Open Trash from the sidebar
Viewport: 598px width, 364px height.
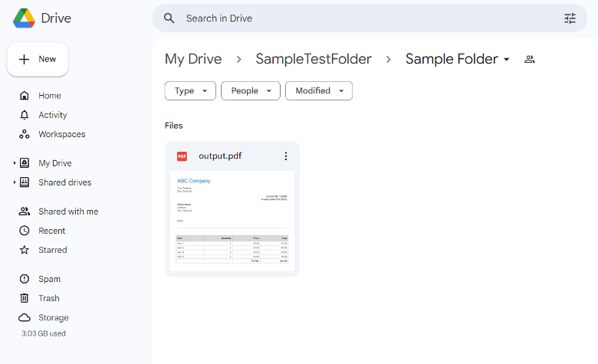49,298
